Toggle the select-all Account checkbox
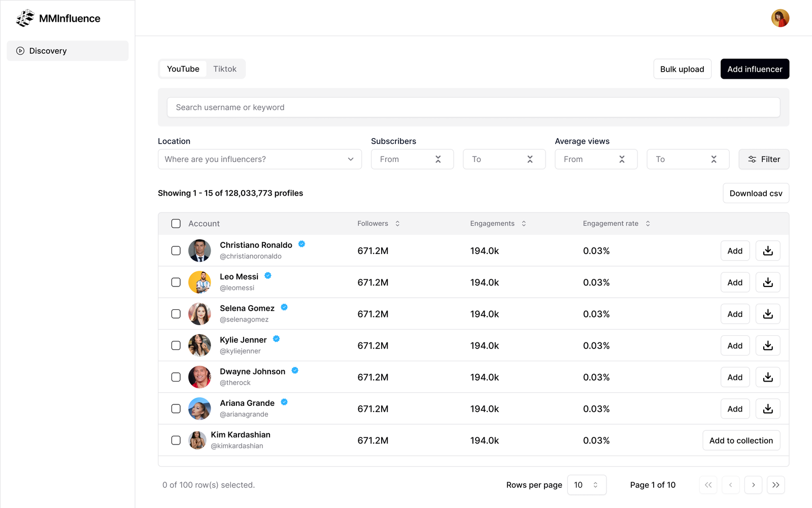The height and width of the screenshot is (508, 812). point(176,224)
